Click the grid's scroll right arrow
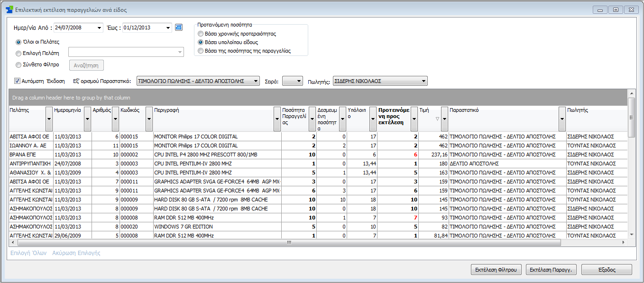This screenshot has height=283, width=644. 624,242
